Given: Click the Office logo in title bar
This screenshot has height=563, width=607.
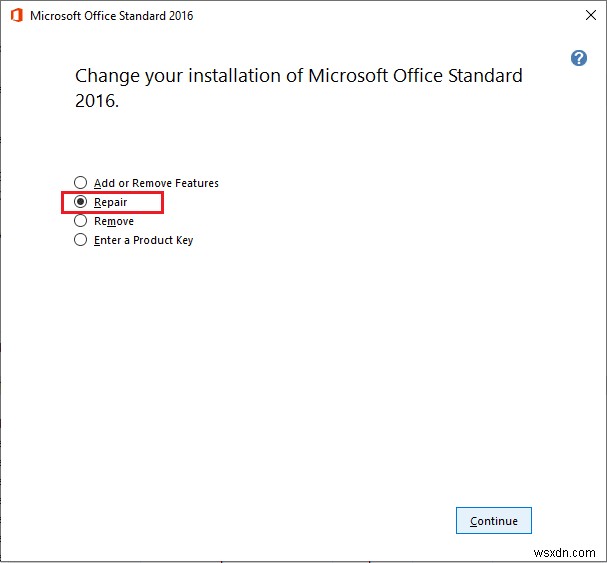Looking at the screenshot, I should 17,15.
